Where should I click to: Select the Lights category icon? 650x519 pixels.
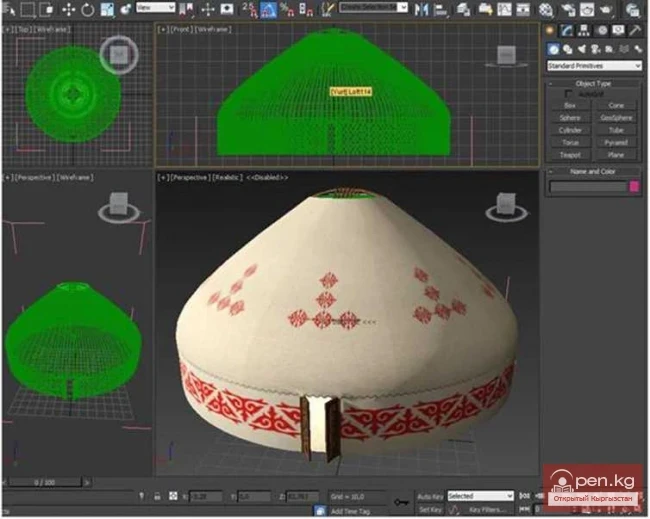coord(580,48)
